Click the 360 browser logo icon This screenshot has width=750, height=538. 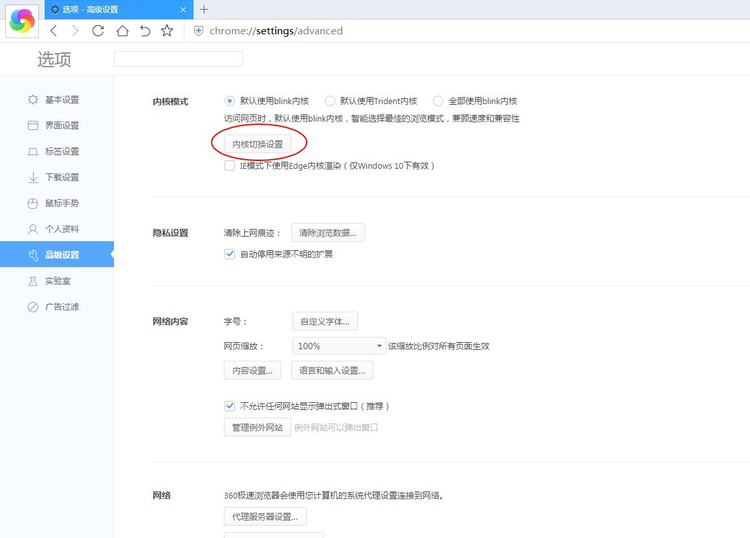tap(20, 20)
